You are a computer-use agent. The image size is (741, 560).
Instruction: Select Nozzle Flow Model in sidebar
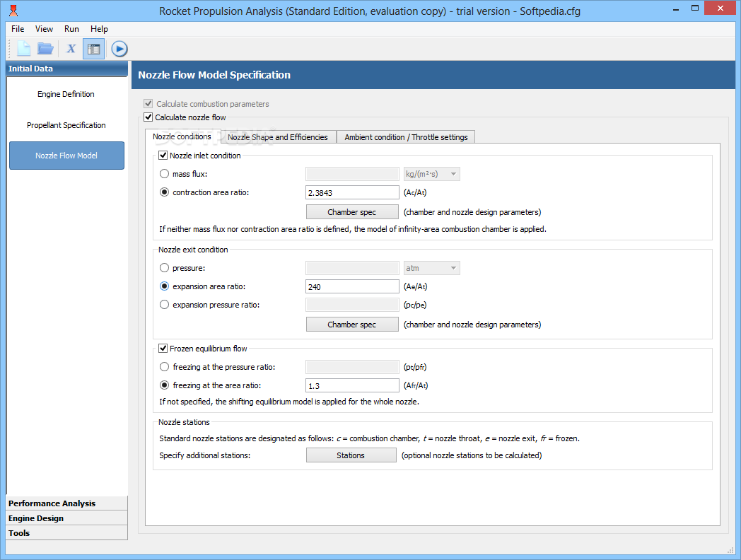pos(66,156)
